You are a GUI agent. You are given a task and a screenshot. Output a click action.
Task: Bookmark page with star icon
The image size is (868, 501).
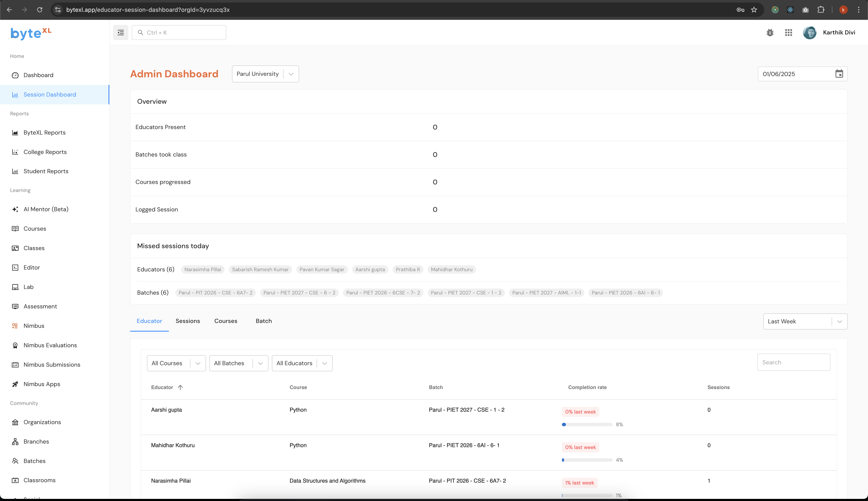754,10
